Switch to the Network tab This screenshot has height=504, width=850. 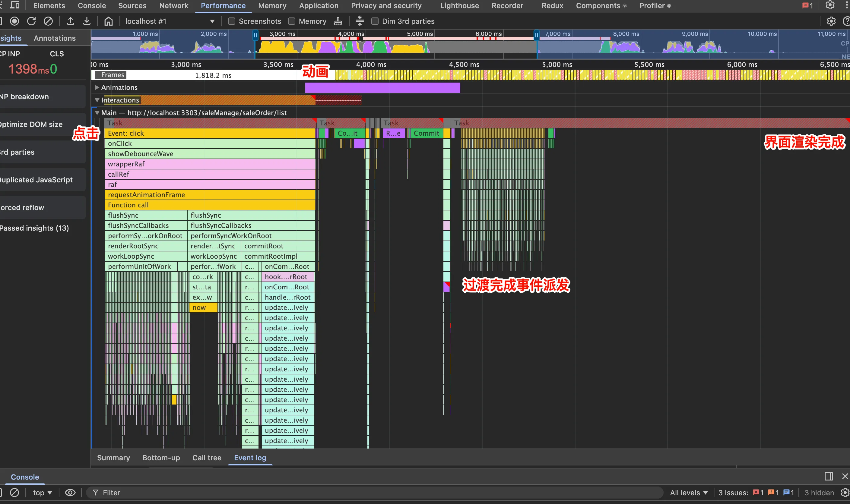pyautogui.click(x=174, y=6)
